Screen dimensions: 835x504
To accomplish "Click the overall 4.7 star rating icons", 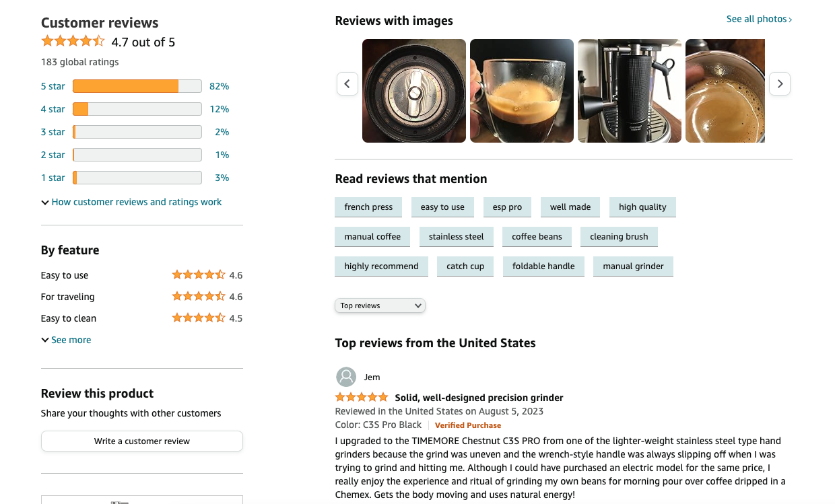I will click(73, 42).
